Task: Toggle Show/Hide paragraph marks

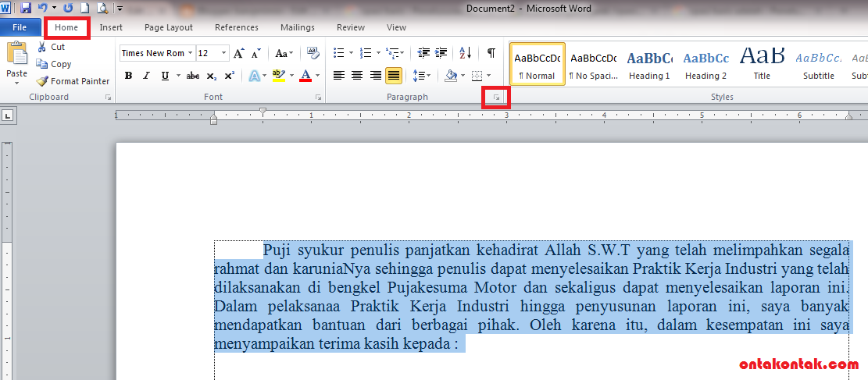Action: click(x=491, y=53)
